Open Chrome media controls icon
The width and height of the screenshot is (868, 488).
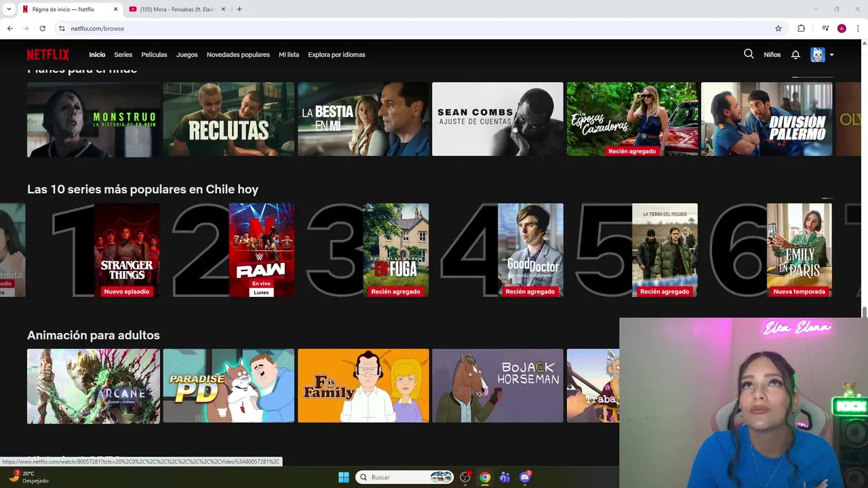[825, 28]
